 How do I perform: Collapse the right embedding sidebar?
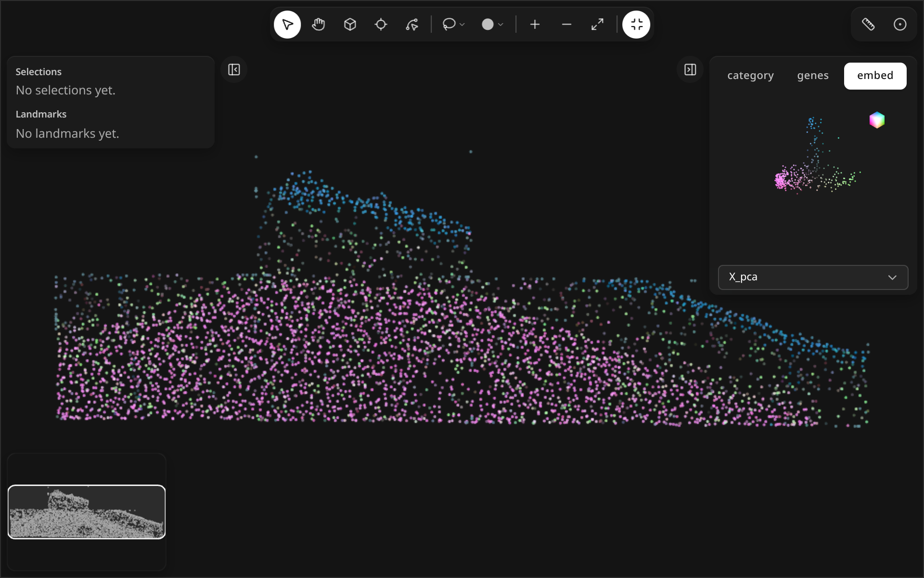tap(690, 70)
